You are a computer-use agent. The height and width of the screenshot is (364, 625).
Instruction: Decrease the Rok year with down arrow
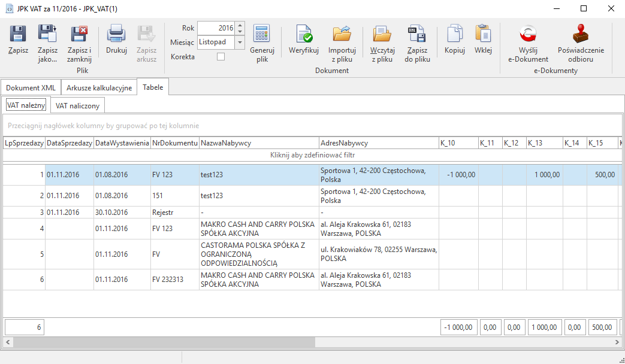coord(240,31)
